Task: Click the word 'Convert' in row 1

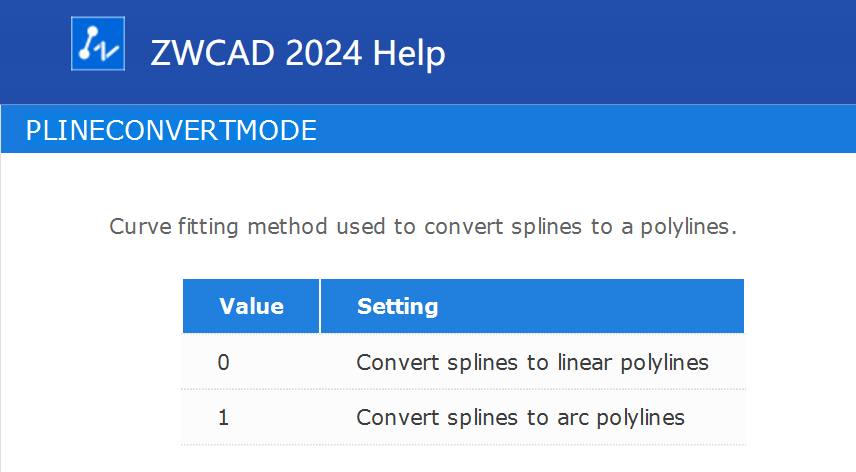Action: 397,418
